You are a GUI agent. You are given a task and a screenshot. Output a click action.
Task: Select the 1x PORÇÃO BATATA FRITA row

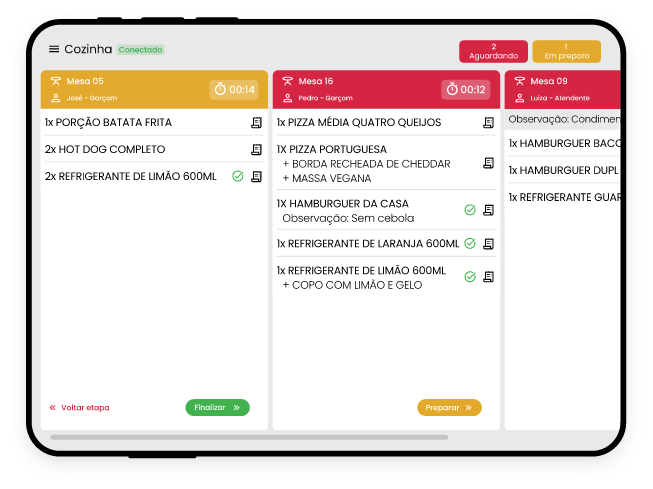154,122
